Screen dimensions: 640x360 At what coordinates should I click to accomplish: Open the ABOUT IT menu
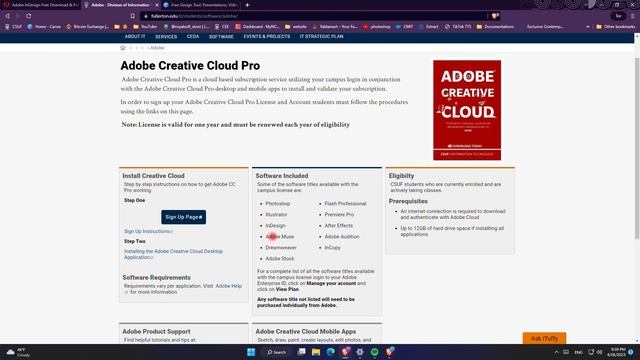(135, 37)
